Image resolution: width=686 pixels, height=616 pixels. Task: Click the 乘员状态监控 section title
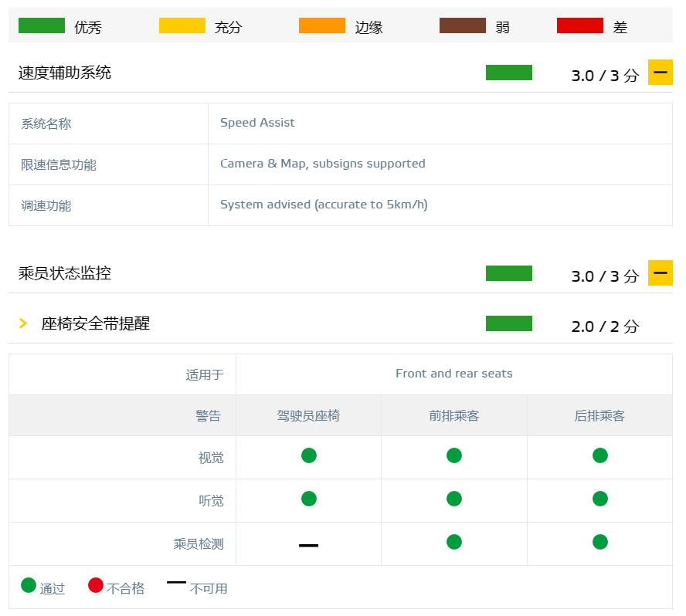(65, 273)
